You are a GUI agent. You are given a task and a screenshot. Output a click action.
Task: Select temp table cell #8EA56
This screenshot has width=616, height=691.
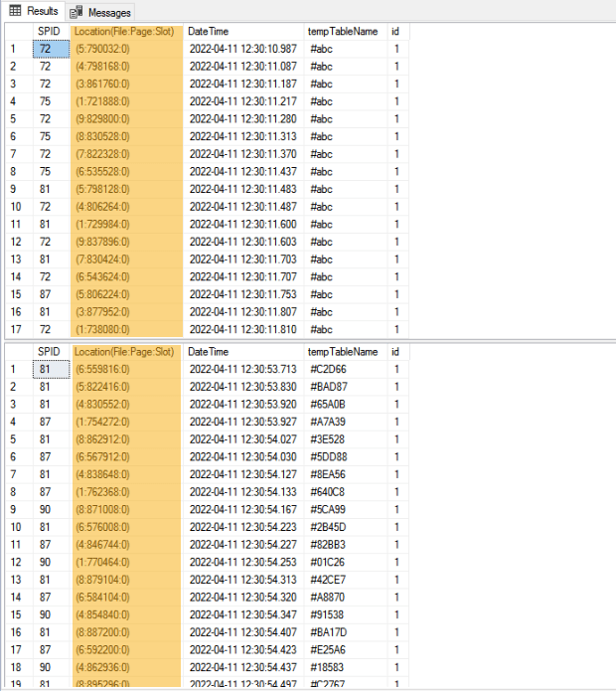coord(345,474)
